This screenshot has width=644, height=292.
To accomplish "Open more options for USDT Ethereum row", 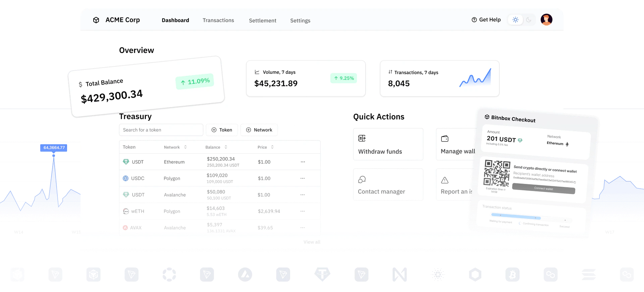I will [x=303, y=162].
